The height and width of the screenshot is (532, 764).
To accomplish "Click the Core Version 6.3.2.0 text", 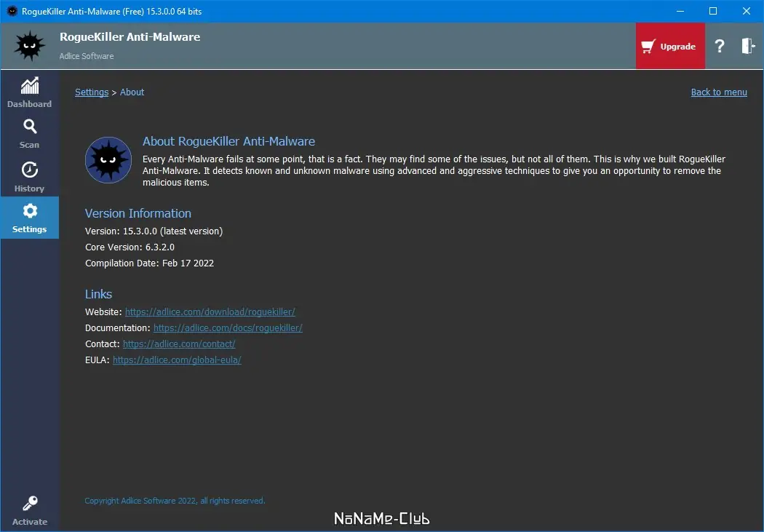I will coord(130,247).
